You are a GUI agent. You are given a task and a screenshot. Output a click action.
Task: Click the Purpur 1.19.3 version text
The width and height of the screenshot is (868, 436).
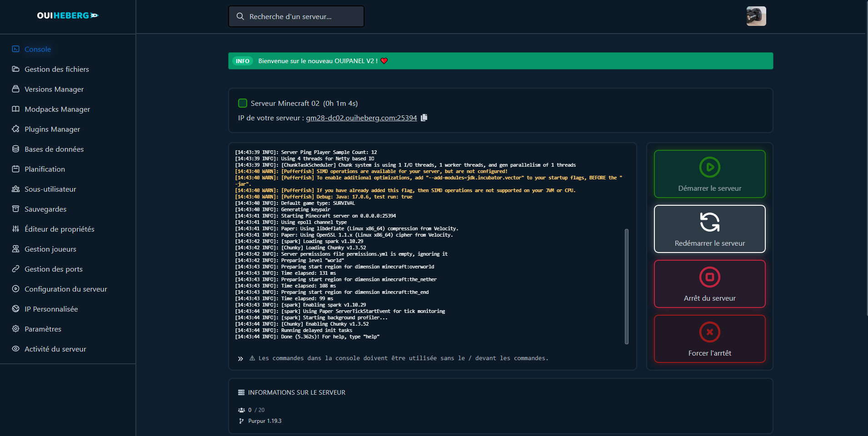(x=265, y=421)
